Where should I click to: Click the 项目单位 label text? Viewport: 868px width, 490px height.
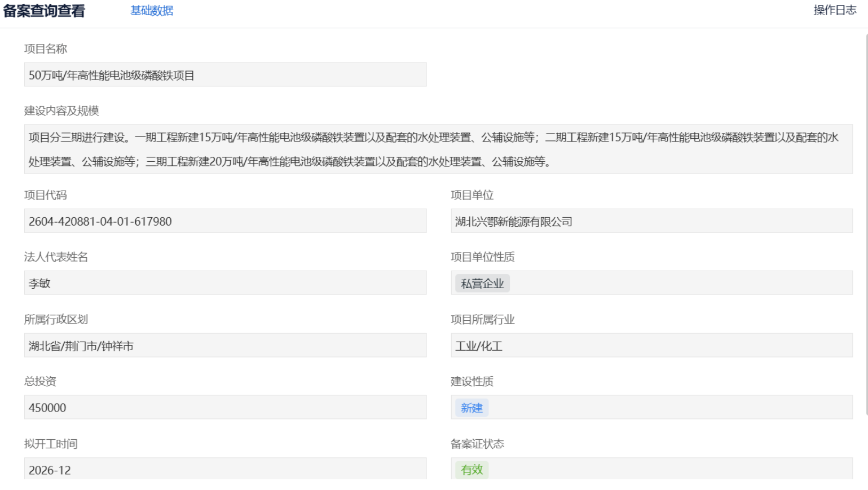coord(472,196)
